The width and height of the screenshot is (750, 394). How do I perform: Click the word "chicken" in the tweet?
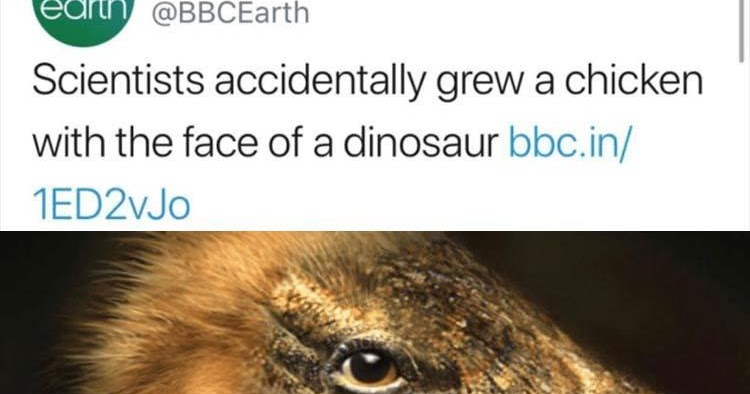point(634,81)
